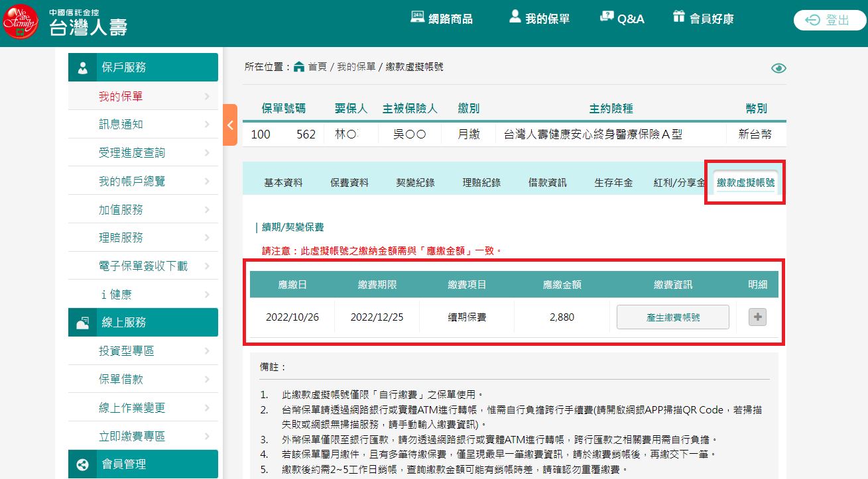Select i 健康 in sidebar
Screen dimensions: 868x479
(x=143, y=294)
